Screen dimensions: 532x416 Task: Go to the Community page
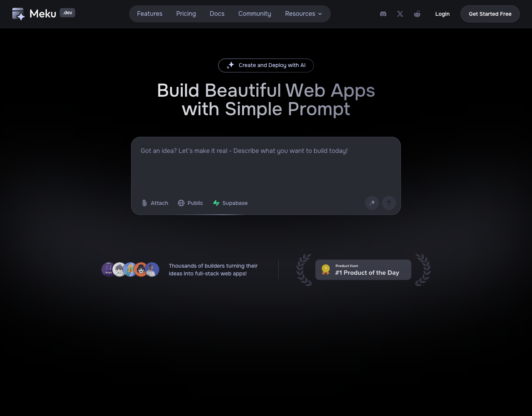click(x=254, y=14)
